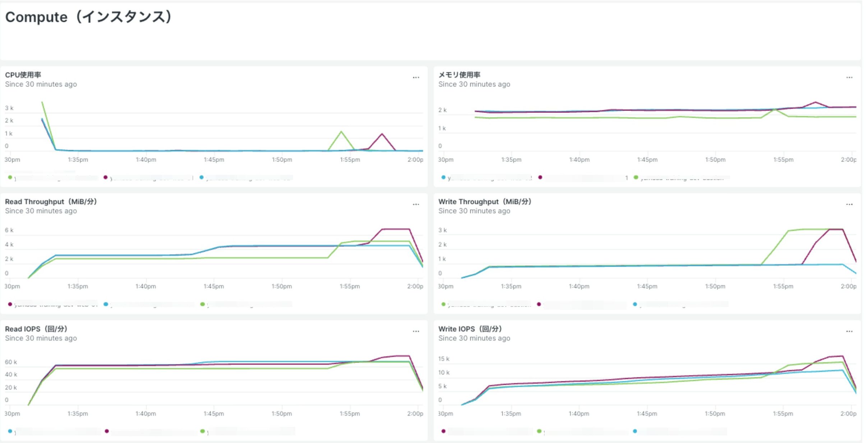
Task: Open the options menu on CPU使用率 chart
Action: pyautogui.click(x=416, y=77)
